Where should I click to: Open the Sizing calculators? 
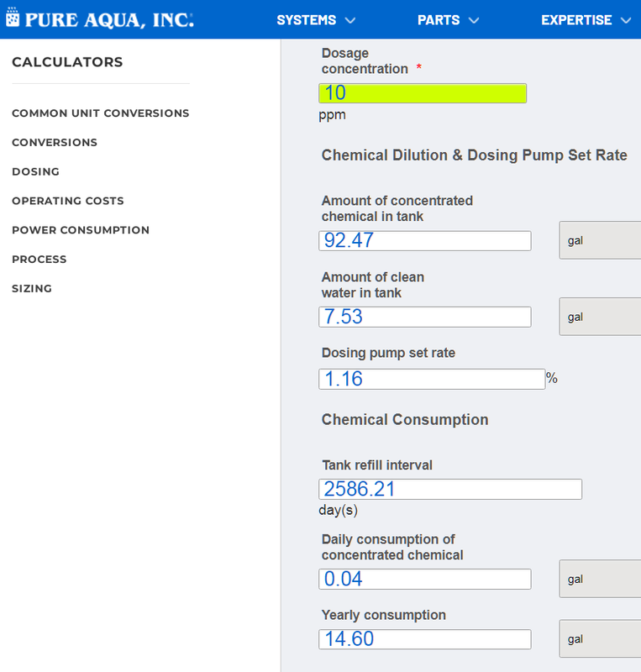[32, 288]
